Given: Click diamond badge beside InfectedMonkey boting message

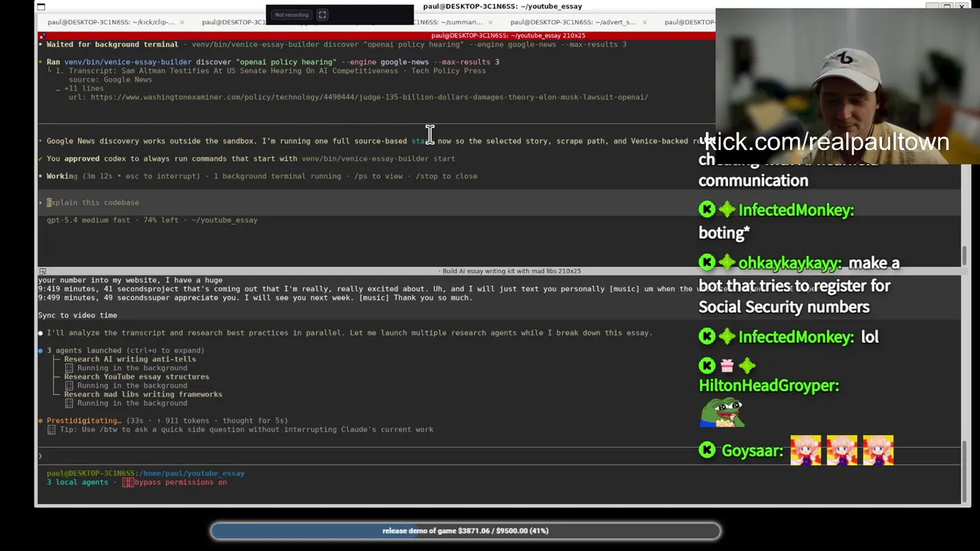Looking at the screenshot, I should pos(727,210).
